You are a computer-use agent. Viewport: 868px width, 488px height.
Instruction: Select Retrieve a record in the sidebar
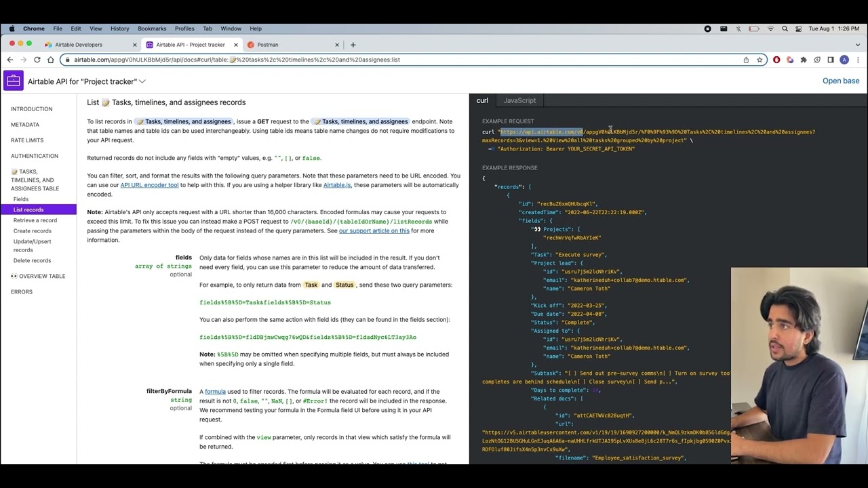(35, 220)
